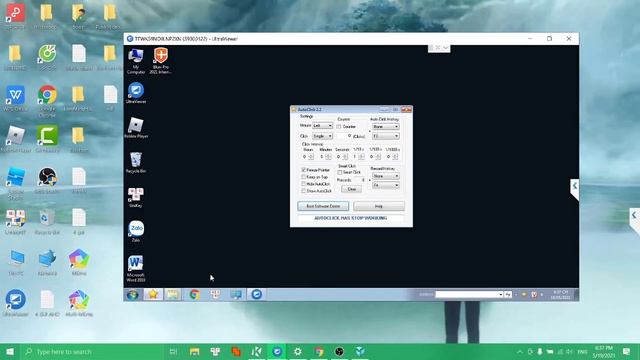This screenshot has width=640, height=360.
Task: Open the local Recycle Bin desktop icon
Action: pyautogui.click(x=47, y=222)
